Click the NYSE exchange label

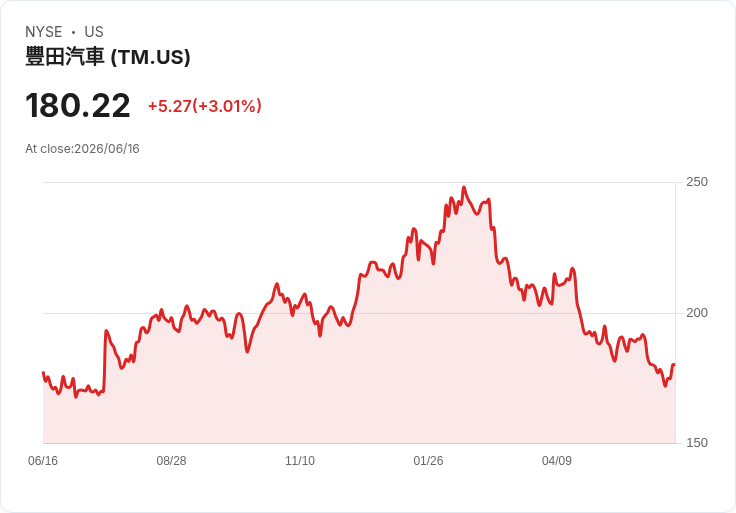click(x=44, y=32)
